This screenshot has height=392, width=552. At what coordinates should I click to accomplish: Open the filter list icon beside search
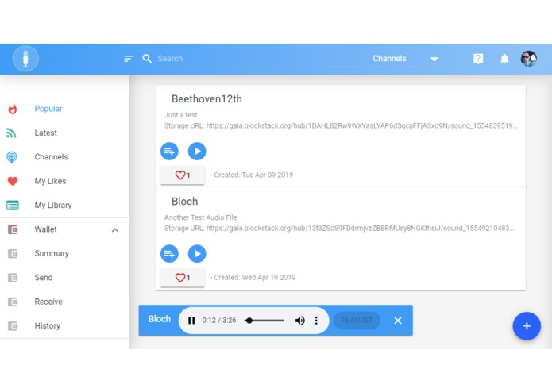129,59
